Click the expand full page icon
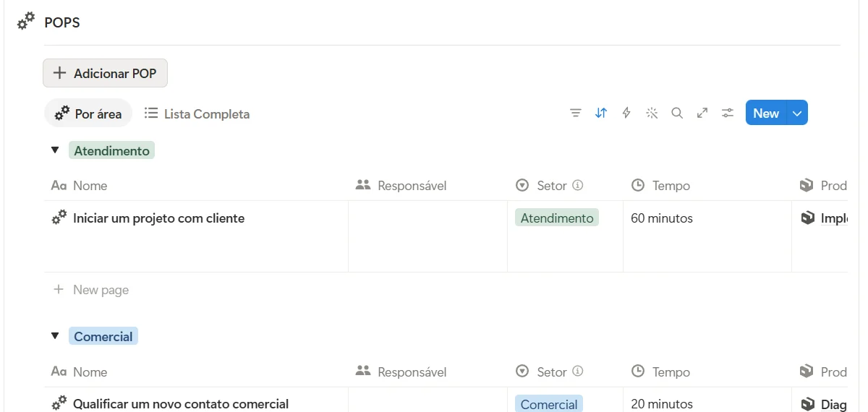Screen dimensions: 868x412 pos(702,113)
